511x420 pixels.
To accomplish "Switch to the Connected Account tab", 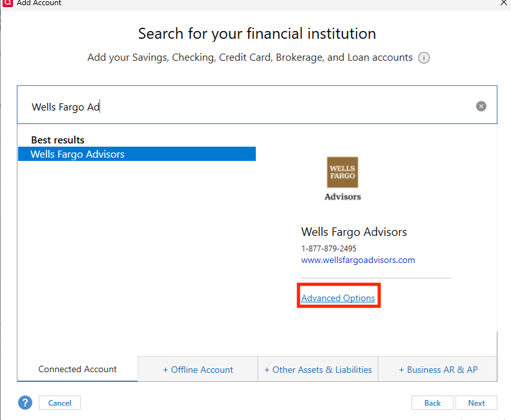I will [78, 369].
